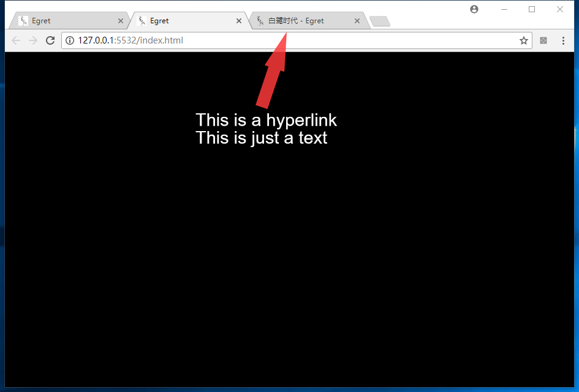
Task: Open a new tab with the new-tab button
Action: click(x=380, y=21)
